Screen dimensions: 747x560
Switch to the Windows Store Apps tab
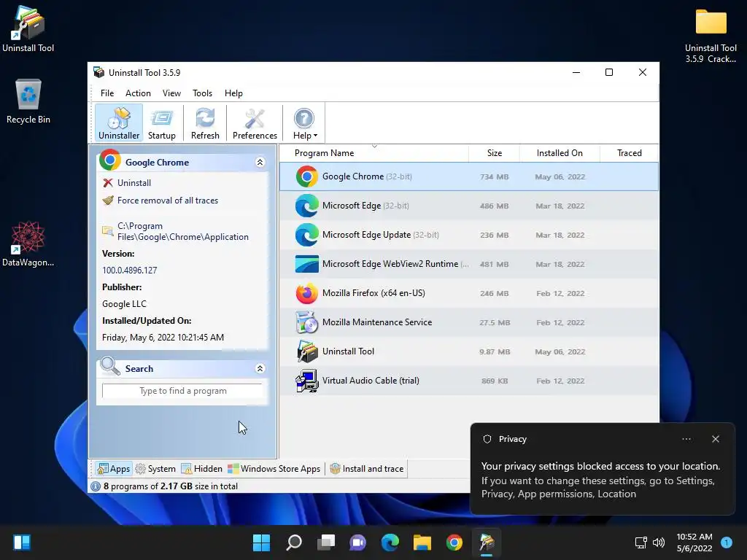274,469
